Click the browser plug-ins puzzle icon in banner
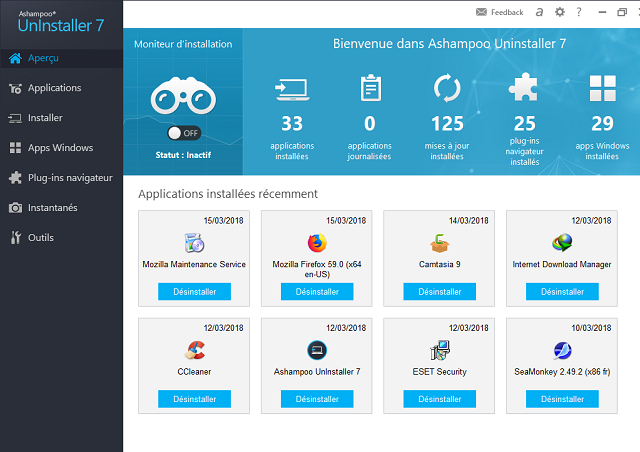640x452 pixels. [x=523, y=87]
